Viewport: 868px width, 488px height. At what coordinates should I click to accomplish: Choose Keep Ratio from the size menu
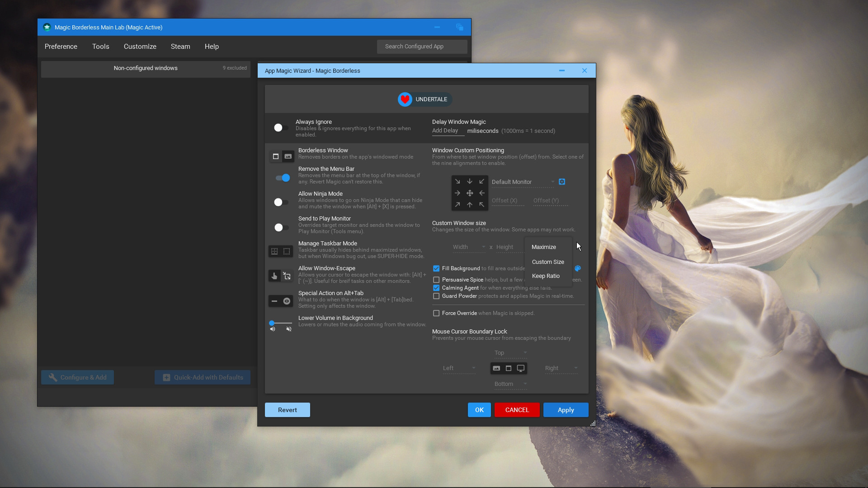click(545, 276)
